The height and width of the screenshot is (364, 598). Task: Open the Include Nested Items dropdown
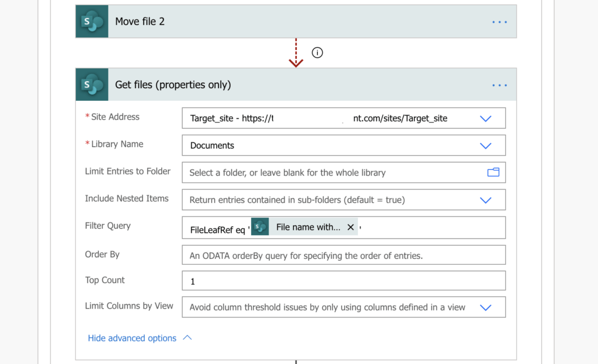point(485,199)
